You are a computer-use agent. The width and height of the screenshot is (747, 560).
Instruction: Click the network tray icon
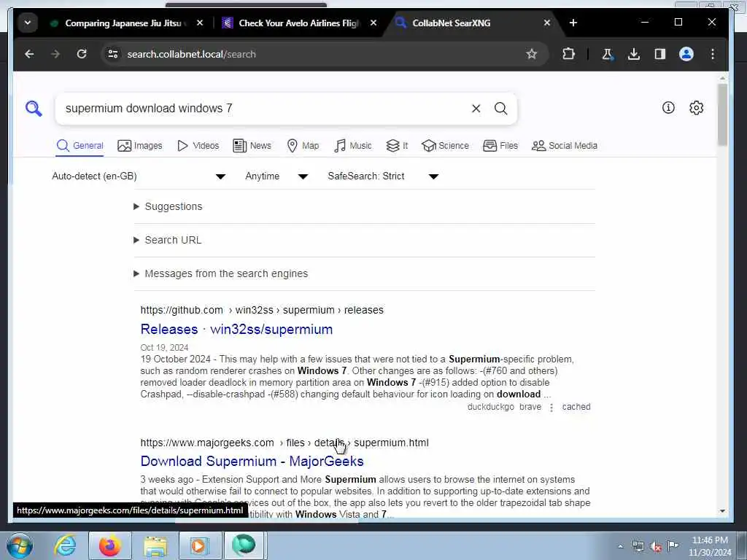pos(638,547)
